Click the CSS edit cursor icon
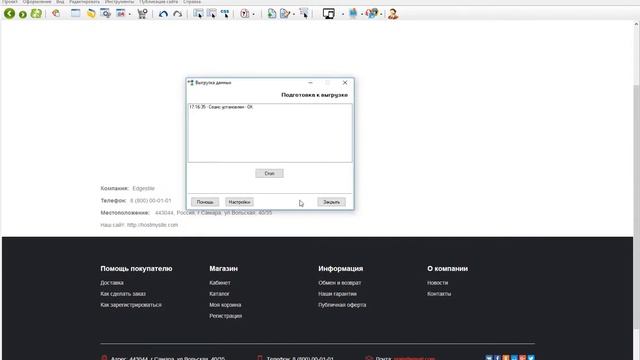The height and width of the screenshot is (360, 640). pyautogui.click(x=225, y=13)
